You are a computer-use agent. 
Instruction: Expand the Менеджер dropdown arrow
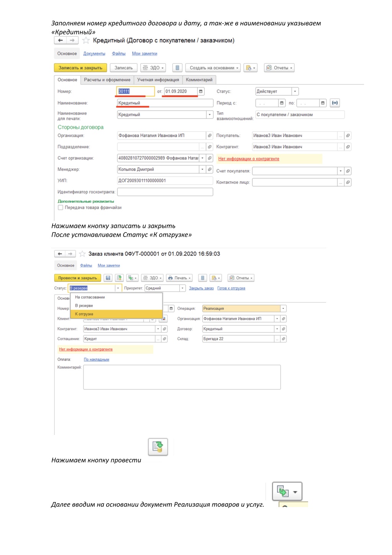click(x=203, y=169)
